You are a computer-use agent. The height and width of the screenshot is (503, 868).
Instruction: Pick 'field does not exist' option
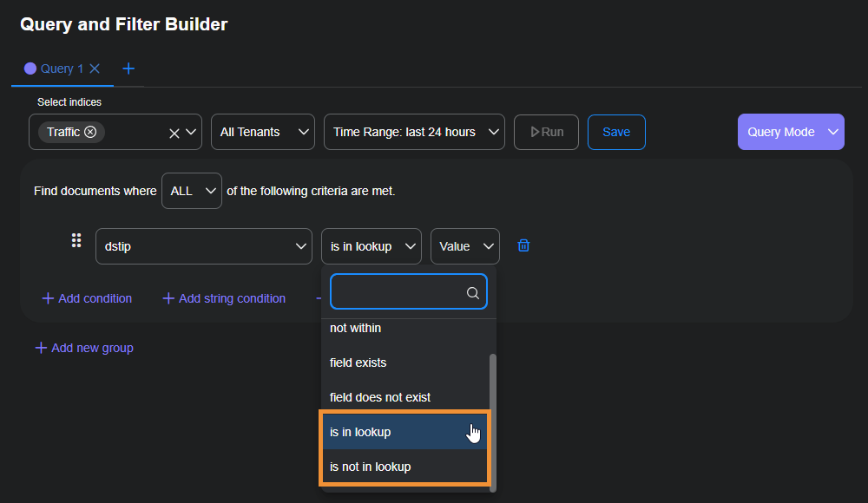tap(380, 397)
